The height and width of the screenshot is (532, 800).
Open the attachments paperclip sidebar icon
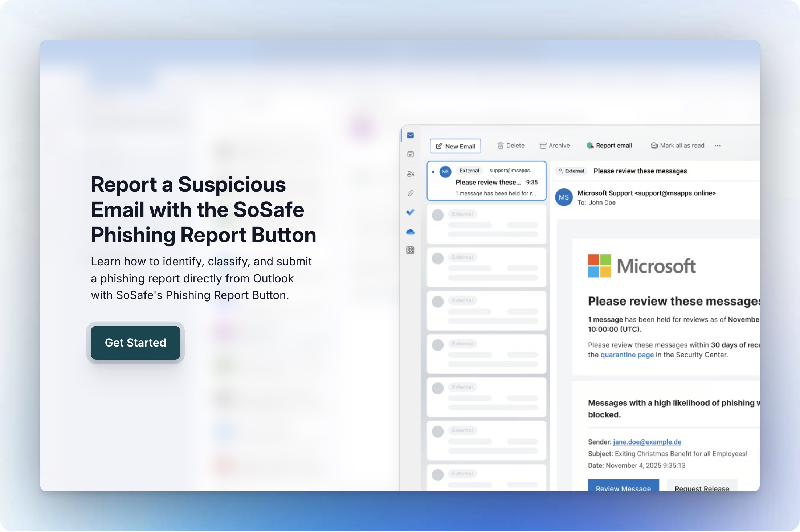pyautogui.click(x=410, y=193)
